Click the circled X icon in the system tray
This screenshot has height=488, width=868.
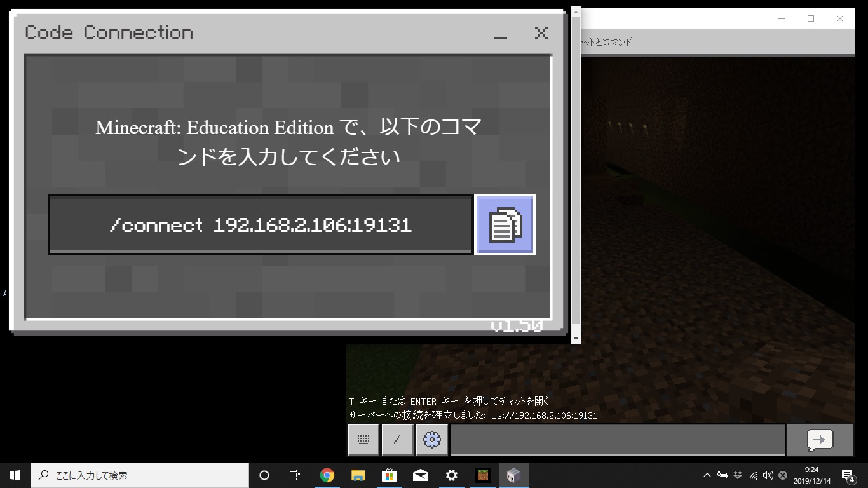click(783, 475)
